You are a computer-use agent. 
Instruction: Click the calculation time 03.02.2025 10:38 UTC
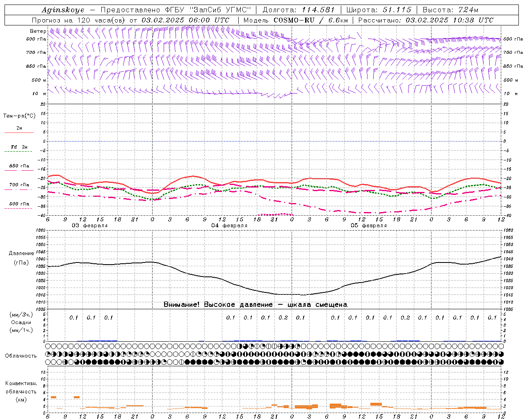[x=450, y=20]
